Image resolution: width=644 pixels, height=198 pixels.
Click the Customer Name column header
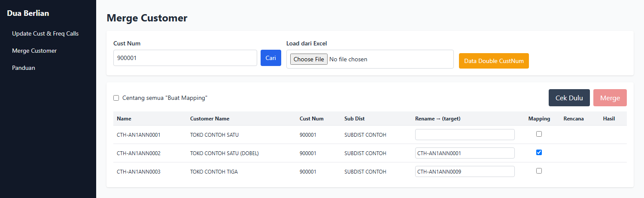pyautogui.click(x=210, y=119)
